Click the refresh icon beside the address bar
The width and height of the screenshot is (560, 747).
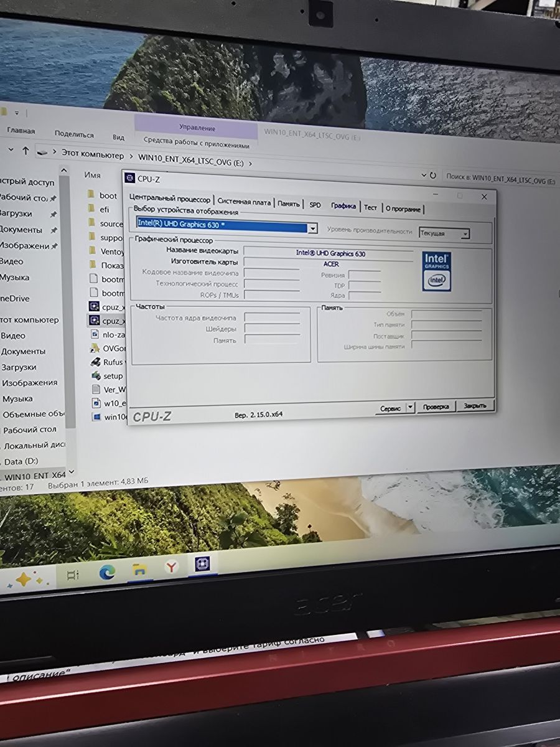(x=432, y=176)
